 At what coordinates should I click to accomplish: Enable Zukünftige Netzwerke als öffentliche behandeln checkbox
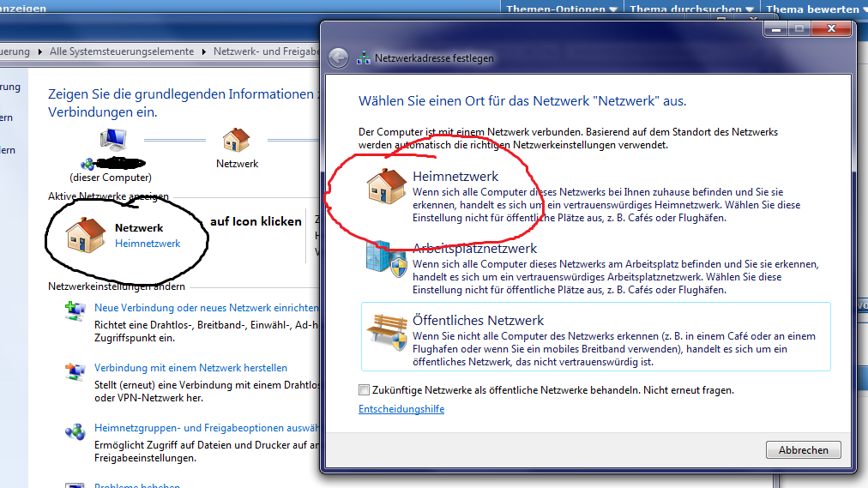coord(364,390)
